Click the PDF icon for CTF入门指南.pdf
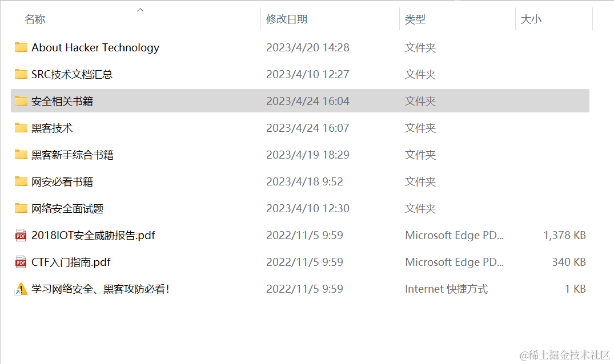Screen dimensions: 614x364 point(21,262)
